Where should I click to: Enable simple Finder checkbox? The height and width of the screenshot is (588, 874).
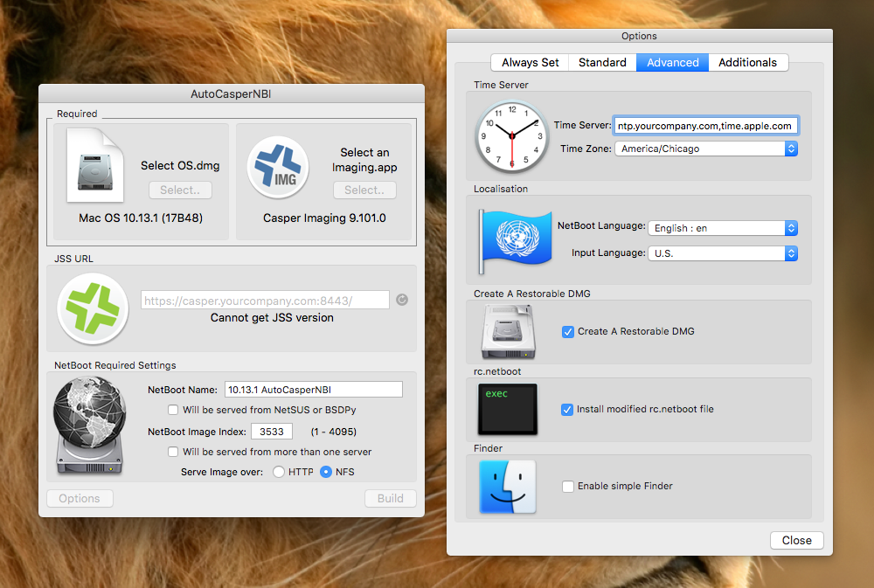pyautogui.click(x=568, y=487)
